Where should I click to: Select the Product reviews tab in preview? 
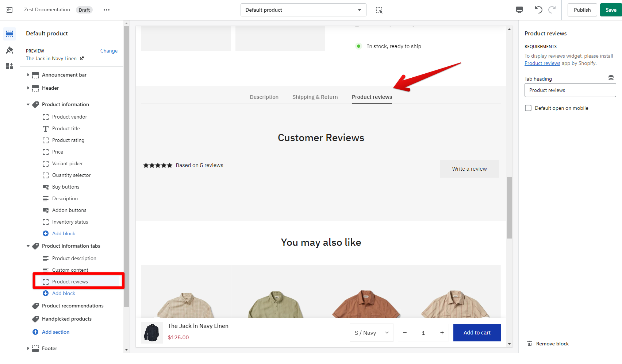(372, 97)
